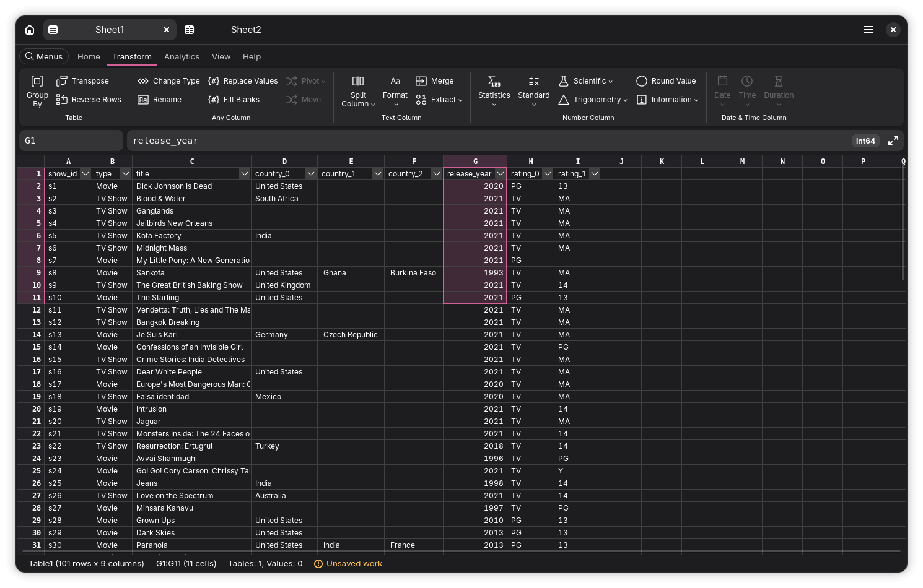Screen dimensions: 923x588
Task: Open the Extract dropdown
Action: click(x=439, y=100)
